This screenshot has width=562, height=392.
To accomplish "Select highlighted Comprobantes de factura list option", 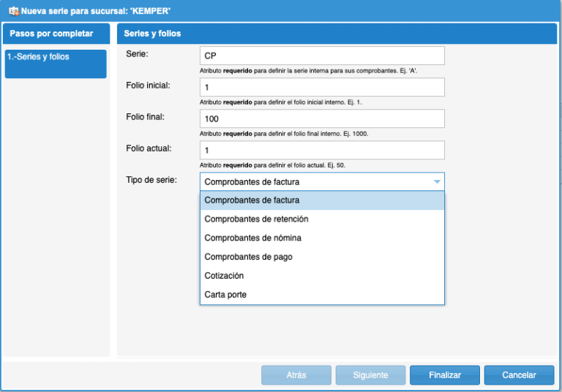I will click(x=322, y=200).
